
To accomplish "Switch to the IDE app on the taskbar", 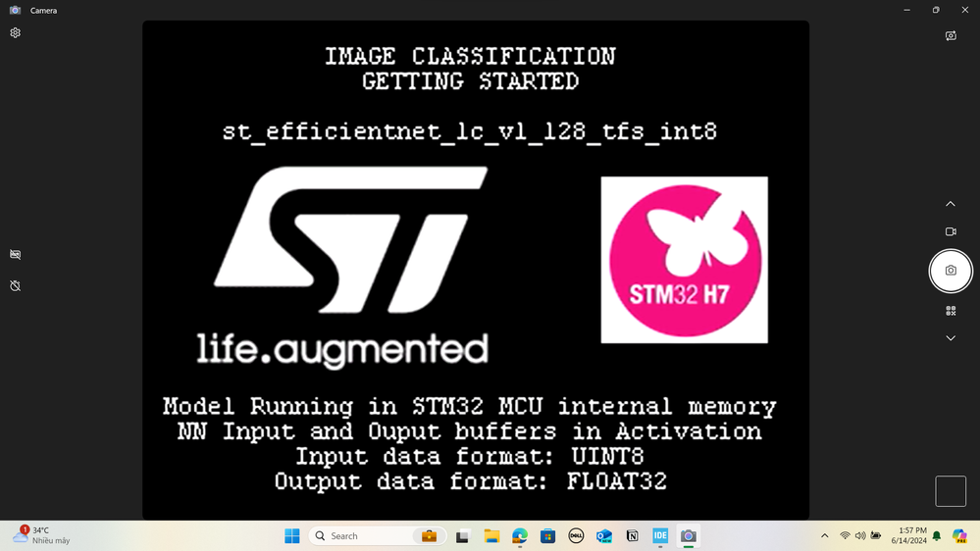I will 660,536.
